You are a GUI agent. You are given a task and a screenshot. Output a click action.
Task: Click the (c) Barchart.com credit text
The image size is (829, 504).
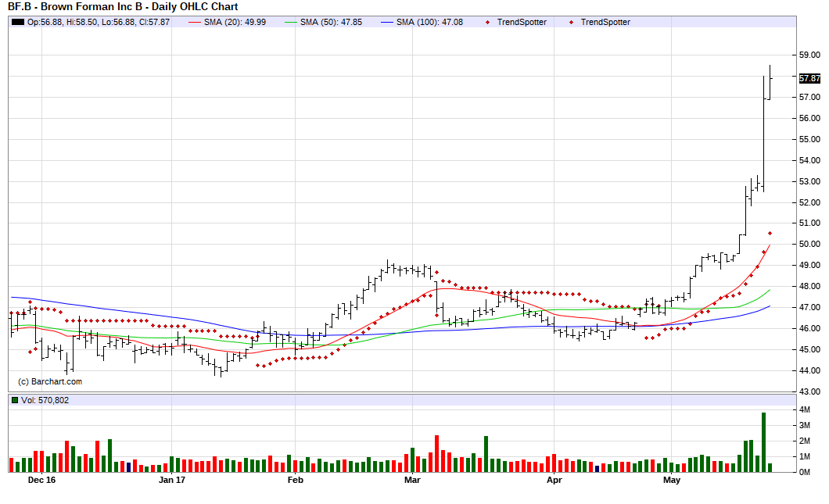pos(50,381)
